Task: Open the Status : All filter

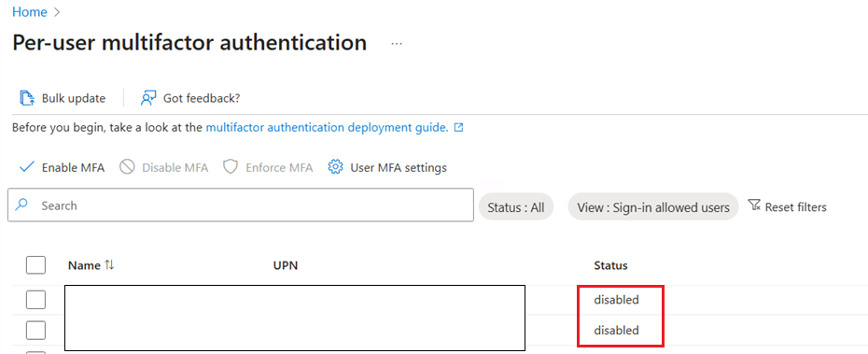Action: click(x=516, y=207)
